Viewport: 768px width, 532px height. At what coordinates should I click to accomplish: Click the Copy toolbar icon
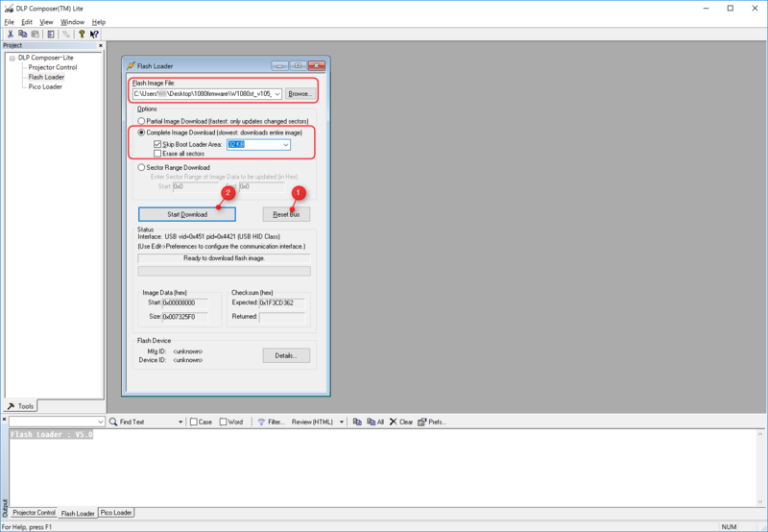22,34
